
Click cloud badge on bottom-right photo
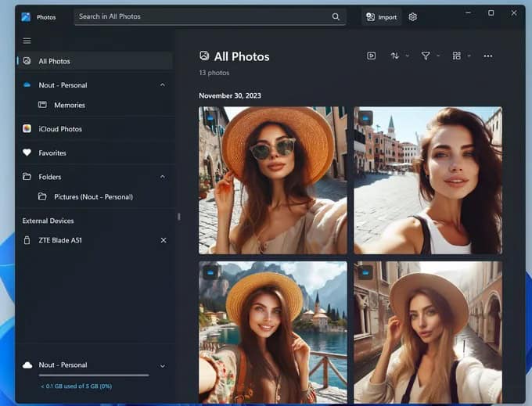click(365, 272)
